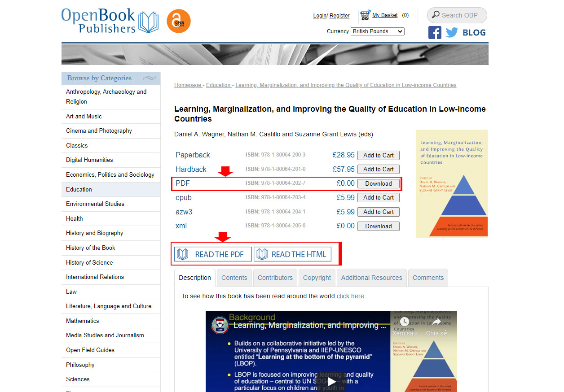
Task: Click the Register link
Action: [x=339, y=16]
